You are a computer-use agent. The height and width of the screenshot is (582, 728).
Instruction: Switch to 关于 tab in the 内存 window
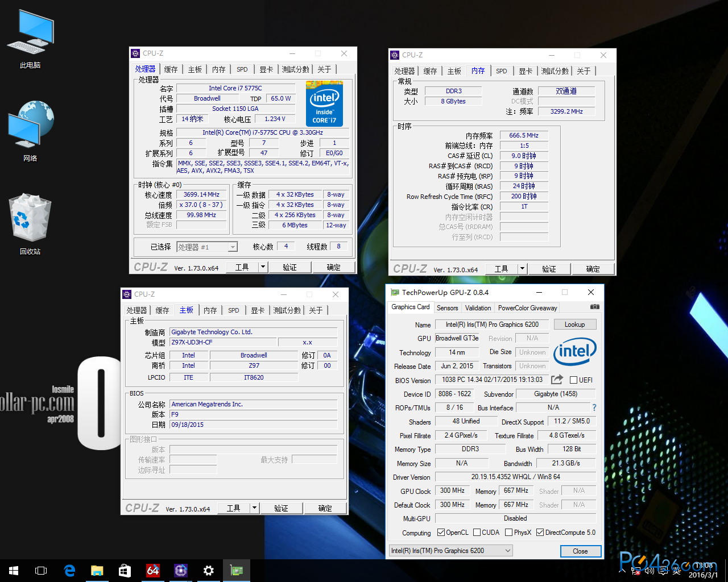(x=584, y=71)
